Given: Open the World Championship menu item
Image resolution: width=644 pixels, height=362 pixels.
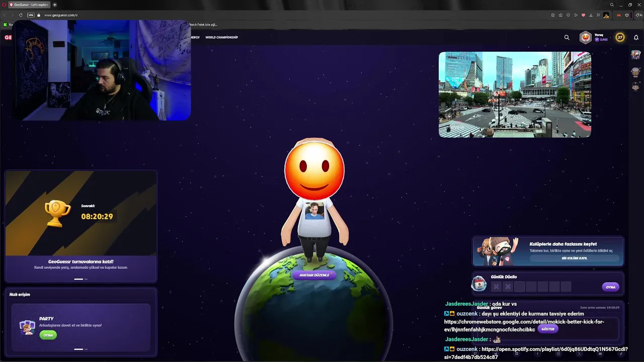Looking at the screenshot, I should click(221, 37).
